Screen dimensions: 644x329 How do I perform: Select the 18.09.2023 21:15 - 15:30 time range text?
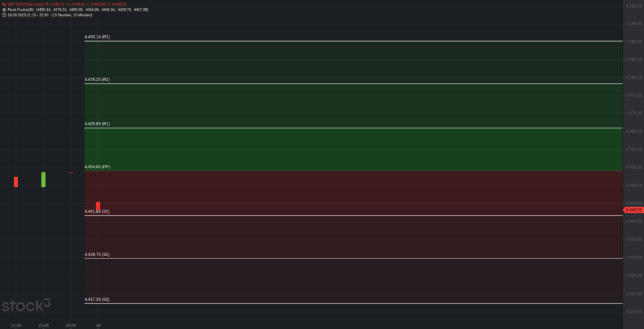point(28,15)
